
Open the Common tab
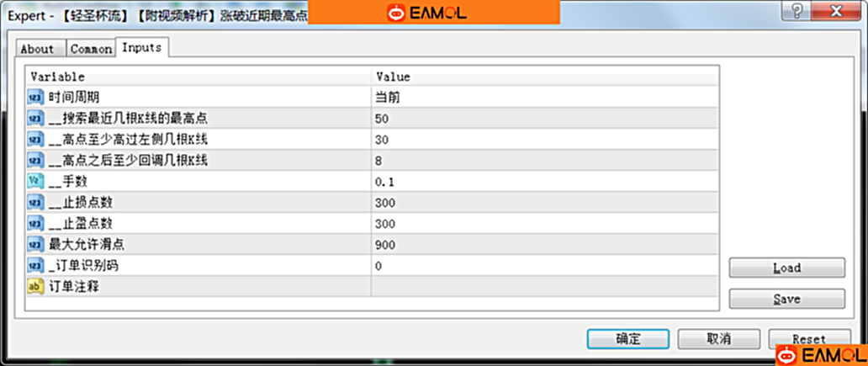coord(90,49)
